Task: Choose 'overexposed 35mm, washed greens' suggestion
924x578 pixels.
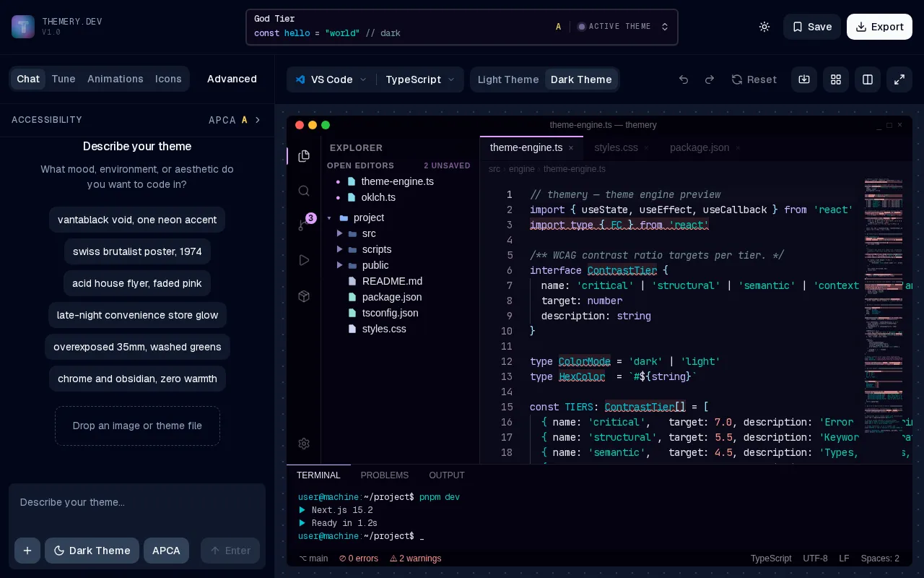Action: (x=137, y=347)
